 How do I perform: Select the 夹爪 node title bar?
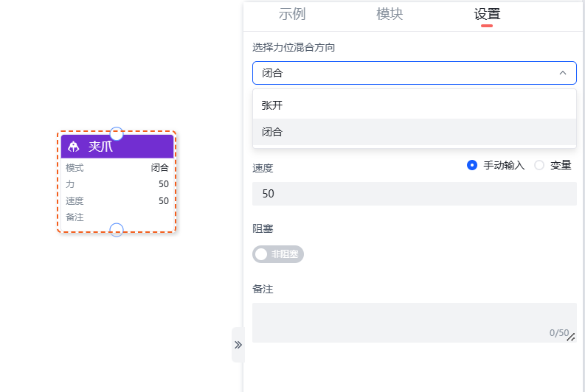pyautogui.click(x=117, y=147)
